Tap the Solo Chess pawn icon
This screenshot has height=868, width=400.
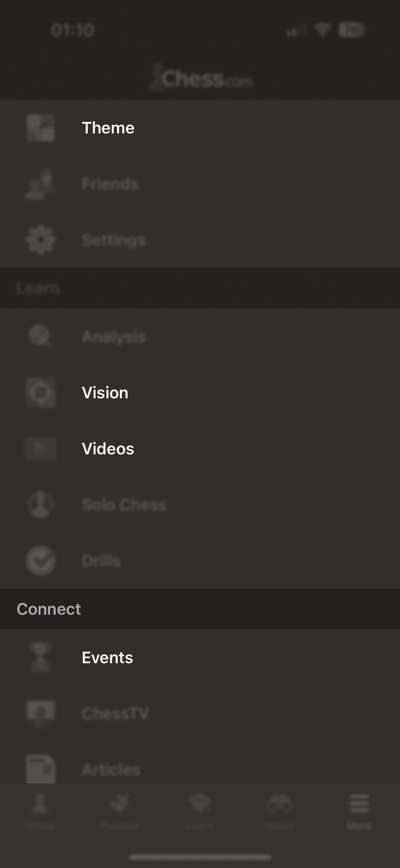pos(40,505)
